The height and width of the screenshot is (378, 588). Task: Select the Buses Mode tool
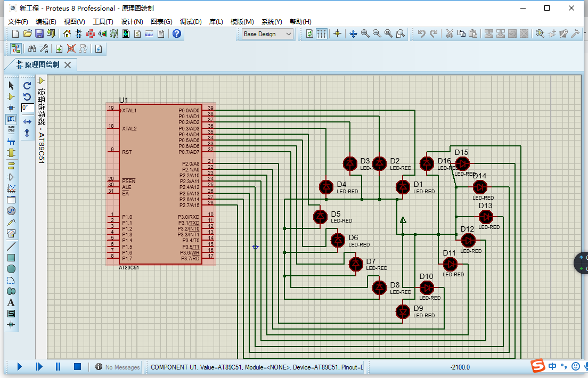[11, 142]
